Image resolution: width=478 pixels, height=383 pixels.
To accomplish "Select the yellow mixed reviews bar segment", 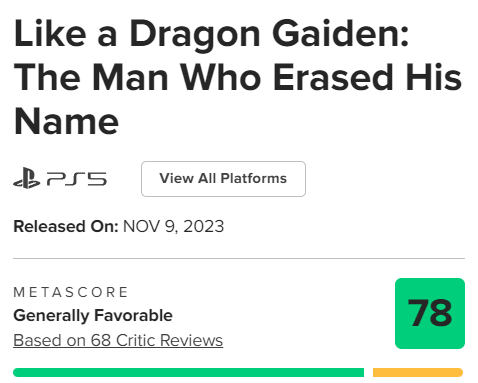I will click(418, 372).
